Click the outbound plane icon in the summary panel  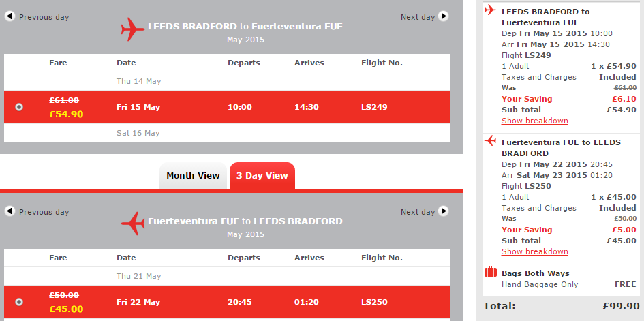pos(491,10)
